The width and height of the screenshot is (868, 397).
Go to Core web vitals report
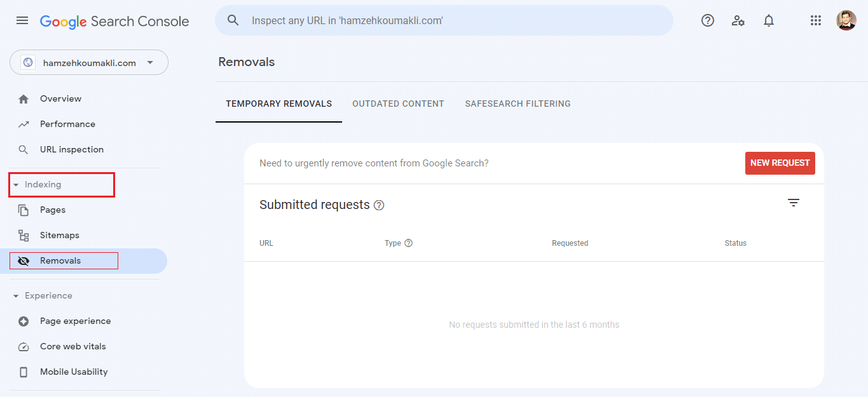[x=72, y=346]
